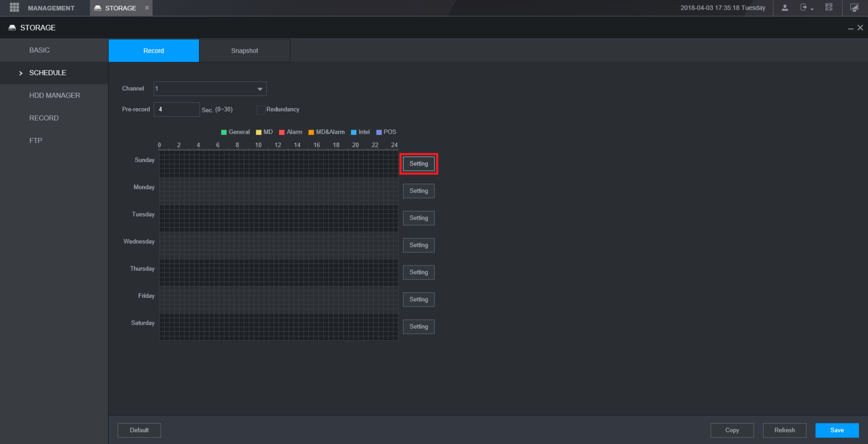This screenshot has width=868, height=444.
Task: Click the Sunday schedule timeline grid
Action: pyautogui.click(x=279, y=164)
